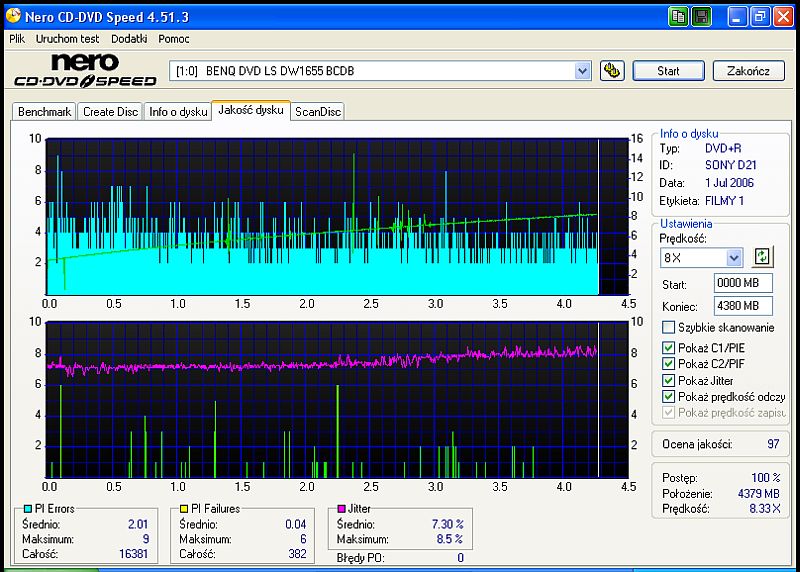Click the Start button
This screenshot has height=572, width=800.
point(668,71)
